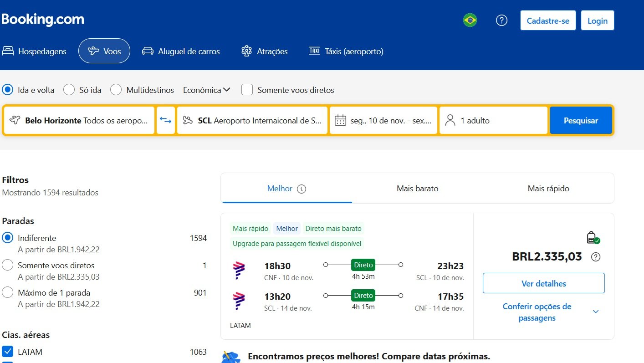This screenshot has height=363, width=644.
Task: Click Upgrade para passagem flexível disponível badge
Action: point(297,244)
